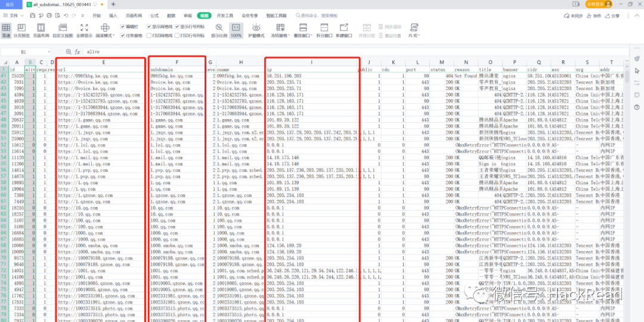Open the Data (数据) ribbon tab
Viewport: 644px width, 322px height.
click(171, 16)
